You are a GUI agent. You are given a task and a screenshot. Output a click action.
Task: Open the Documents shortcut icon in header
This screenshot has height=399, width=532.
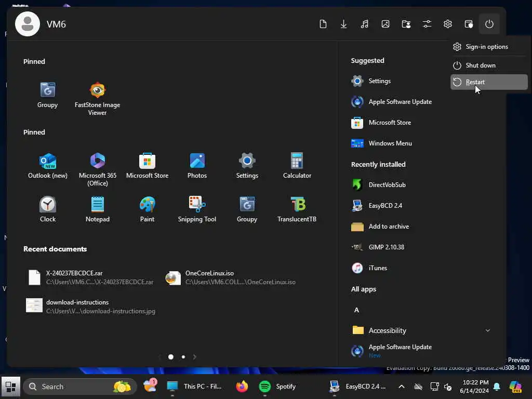coord(323,24)
